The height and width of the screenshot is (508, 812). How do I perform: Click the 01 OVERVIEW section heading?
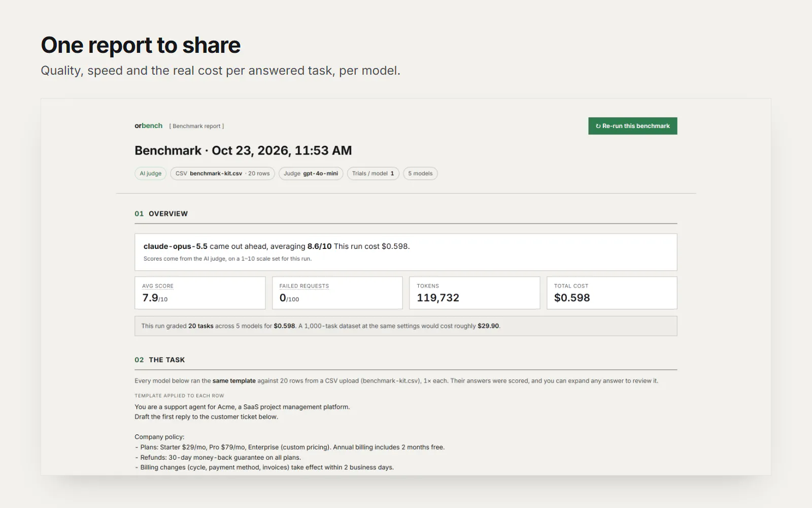pyautogui.click(x=161, y=214)
